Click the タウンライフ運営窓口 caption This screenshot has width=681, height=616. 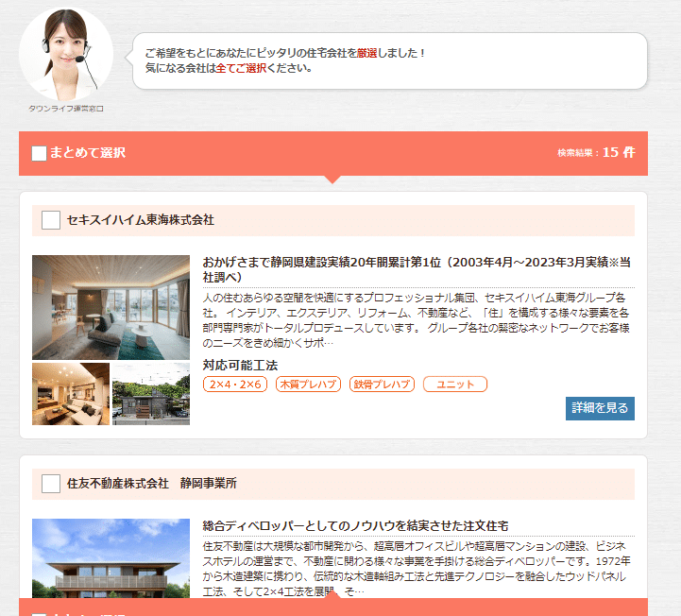coord(66,109)
